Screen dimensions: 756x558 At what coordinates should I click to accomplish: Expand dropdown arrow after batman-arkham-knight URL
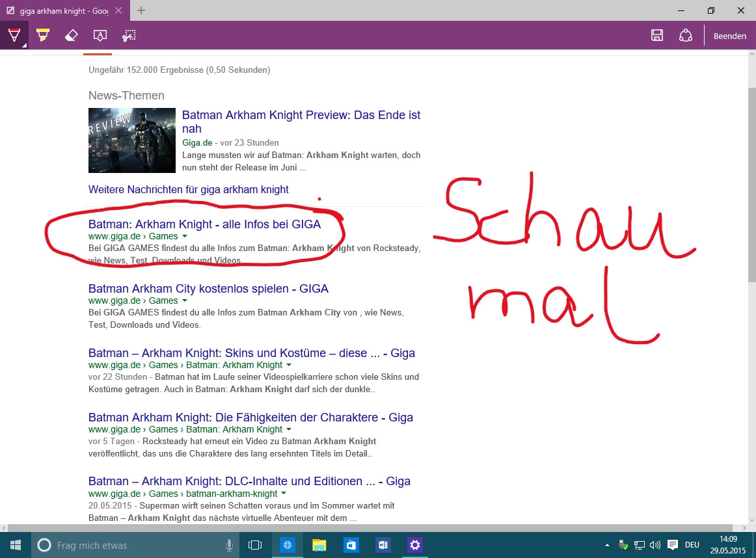coord(284,494)
